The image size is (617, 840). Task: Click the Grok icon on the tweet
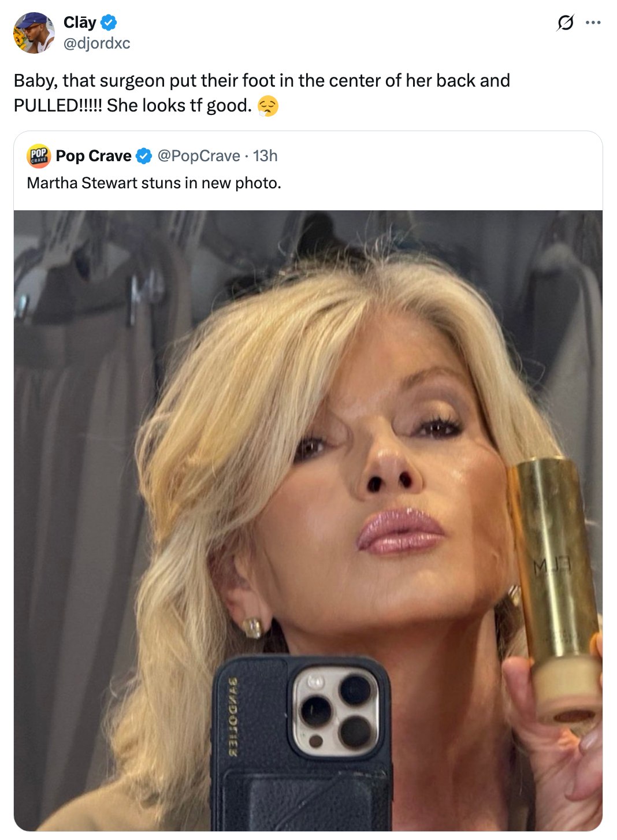coord(567,24)
